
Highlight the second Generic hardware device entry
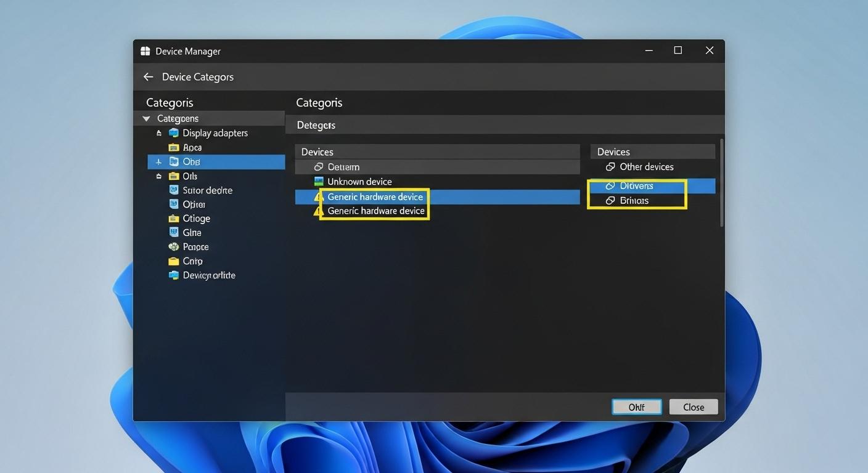point(375,210)
